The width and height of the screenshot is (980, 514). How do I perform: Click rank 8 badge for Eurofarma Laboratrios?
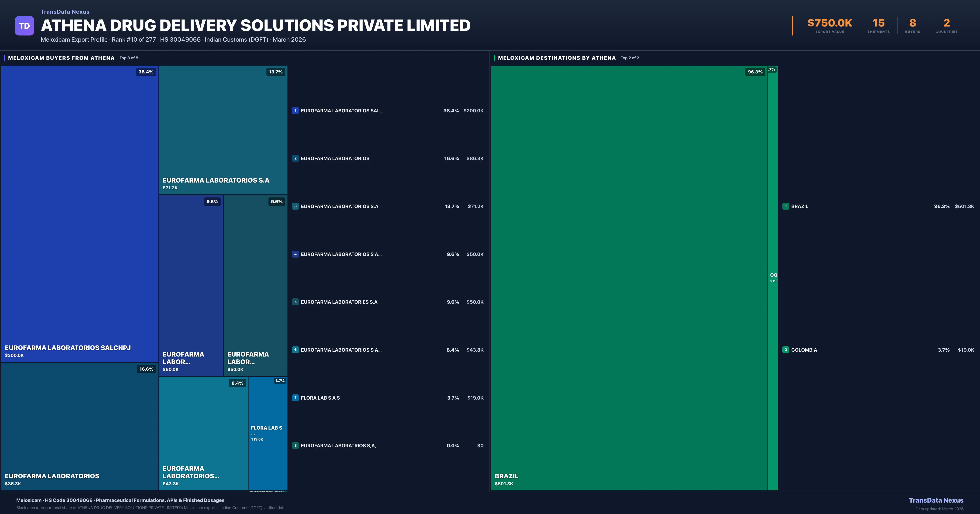pyautogui.click(x=295, y=445)
